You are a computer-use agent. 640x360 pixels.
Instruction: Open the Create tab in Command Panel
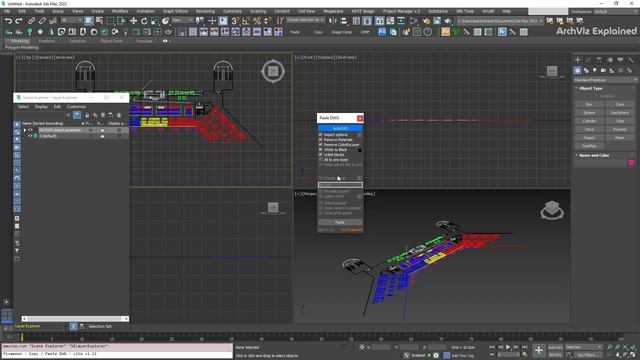578,60
